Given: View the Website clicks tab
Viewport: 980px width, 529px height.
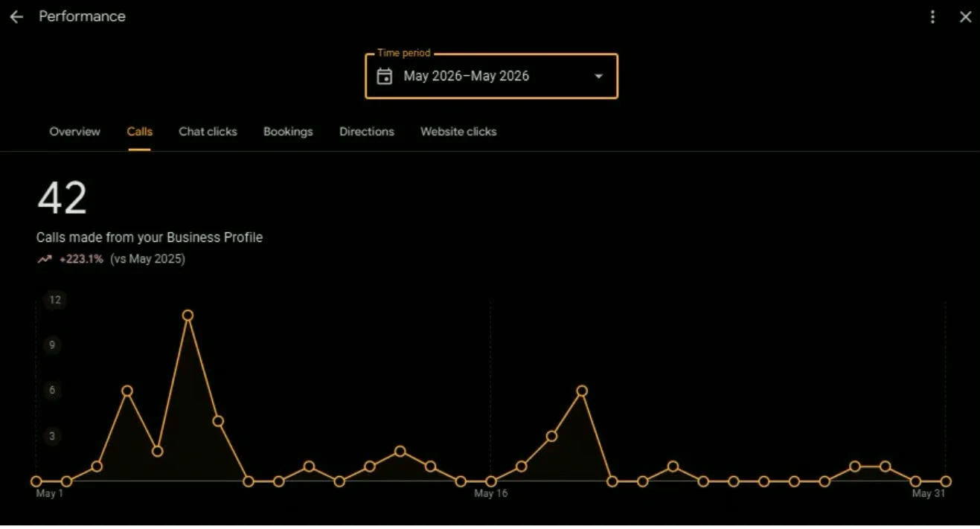Looking at the screenshot, I should pyautogui.click(x=458, y=132).
